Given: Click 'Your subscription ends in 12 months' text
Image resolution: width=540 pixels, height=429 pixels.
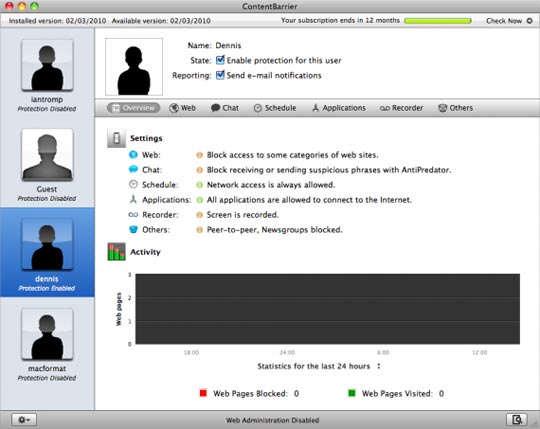Looking at the screenshot, I should [340, 20].
